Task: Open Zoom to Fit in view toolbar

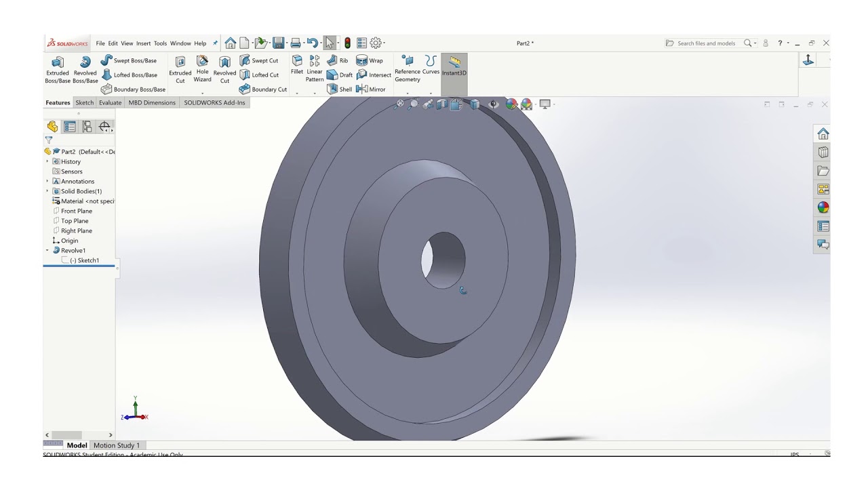Action: (x=399, y=104)
